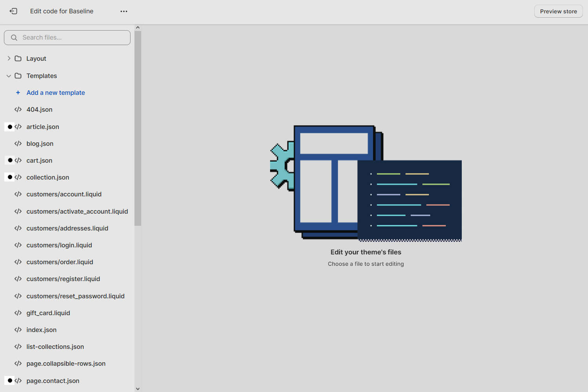Screen dimensions: 588x392
Task: Click the folder icon beside Templates
Action: pyautogui.click(x=18, y=76)
